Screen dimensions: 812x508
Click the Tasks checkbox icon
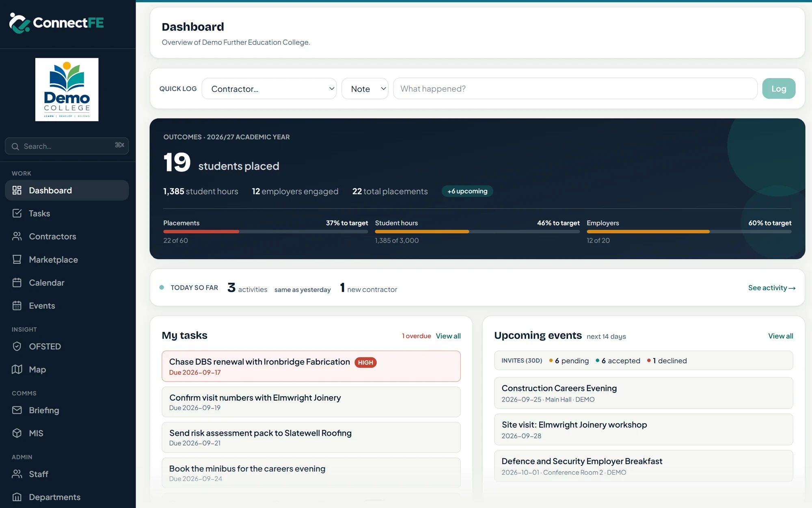click(x=17, y=213)
